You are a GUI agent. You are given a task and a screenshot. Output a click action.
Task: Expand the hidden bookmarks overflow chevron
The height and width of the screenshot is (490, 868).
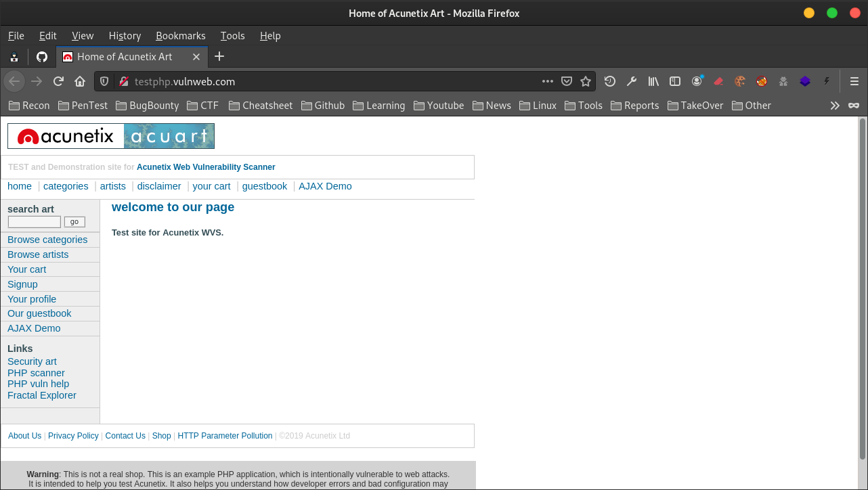pyautogui.click(x=835, y=106)
